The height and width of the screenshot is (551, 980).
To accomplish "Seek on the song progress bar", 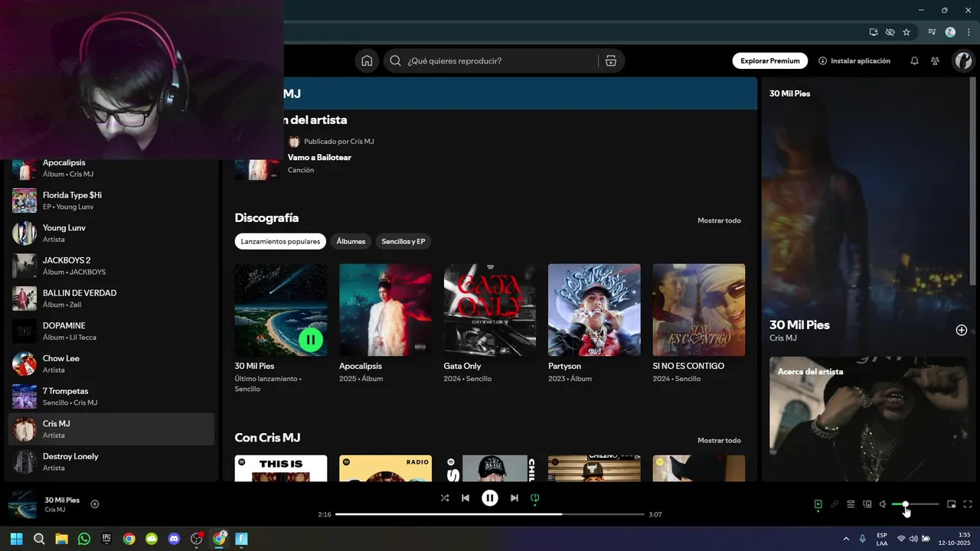I will (x=490, y=514).
